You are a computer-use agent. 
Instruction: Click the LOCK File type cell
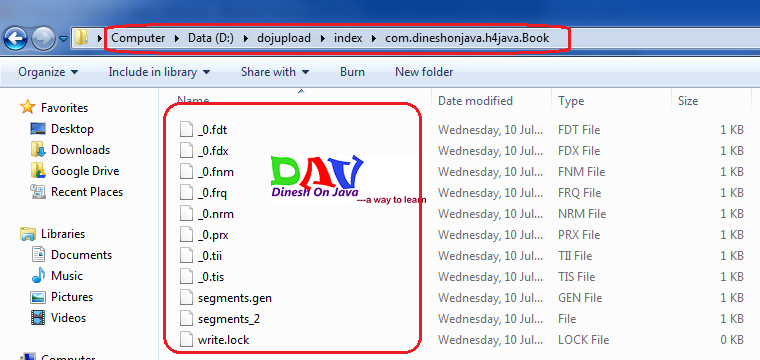pos(584,340)
